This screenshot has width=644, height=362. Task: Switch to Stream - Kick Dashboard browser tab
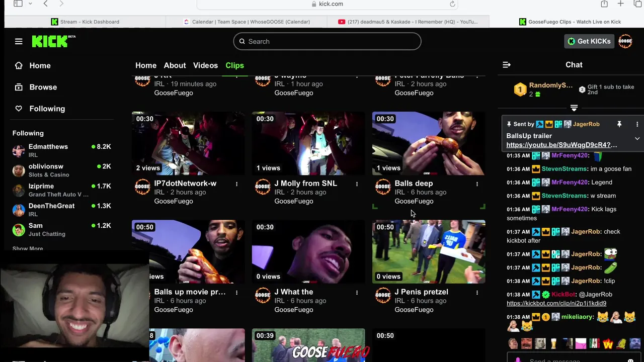pos(85,22)
